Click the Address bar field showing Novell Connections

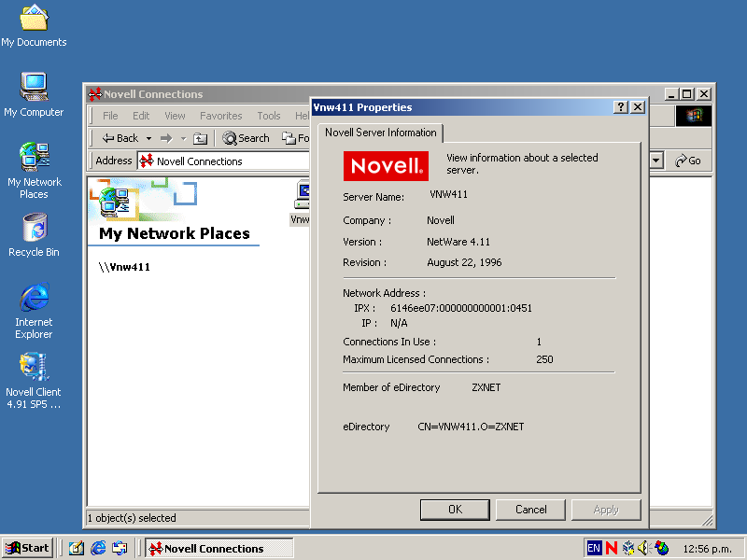coord(224,161)
